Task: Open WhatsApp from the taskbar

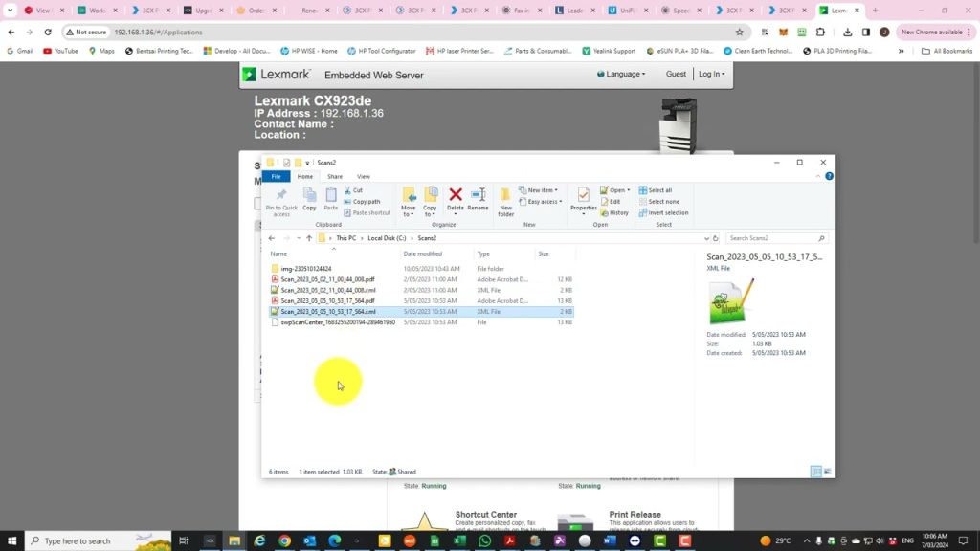Action: click(484, 541)
